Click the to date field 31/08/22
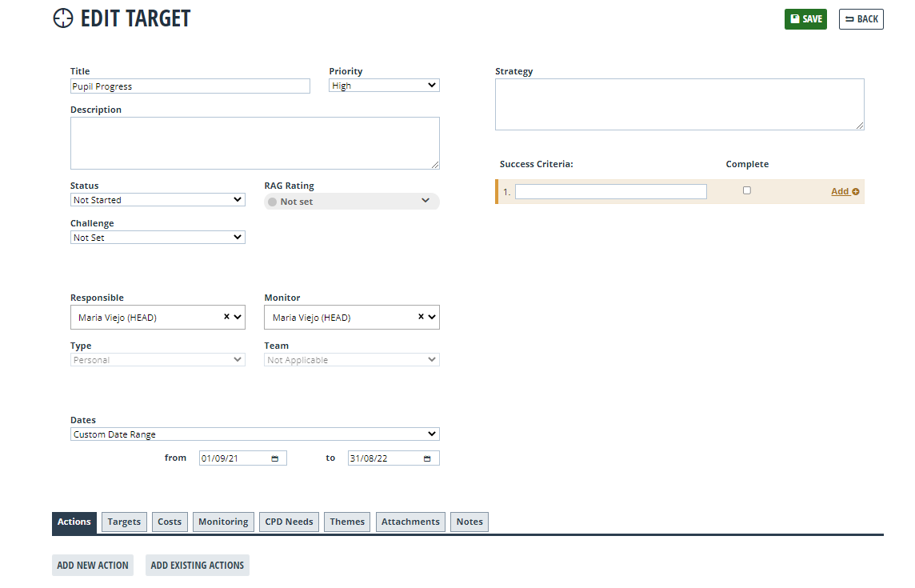Image resolution: width=915 pixels, height=588 pixels. tap(394, 458)
